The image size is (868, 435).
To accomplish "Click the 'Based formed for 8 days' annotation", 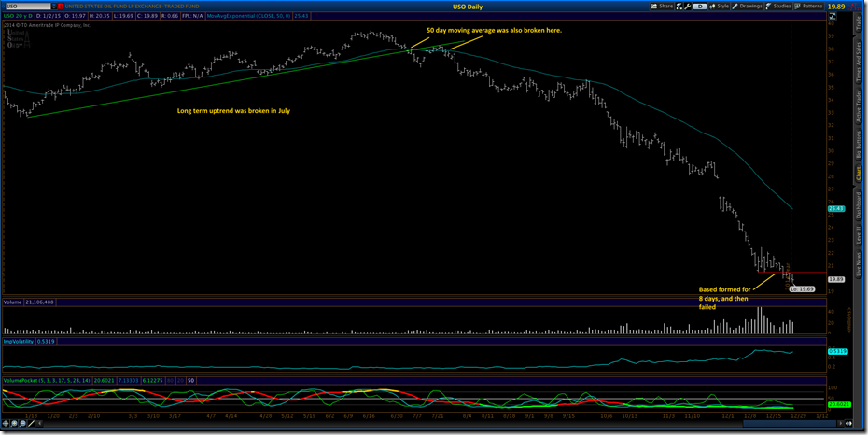I will (724, 298).
